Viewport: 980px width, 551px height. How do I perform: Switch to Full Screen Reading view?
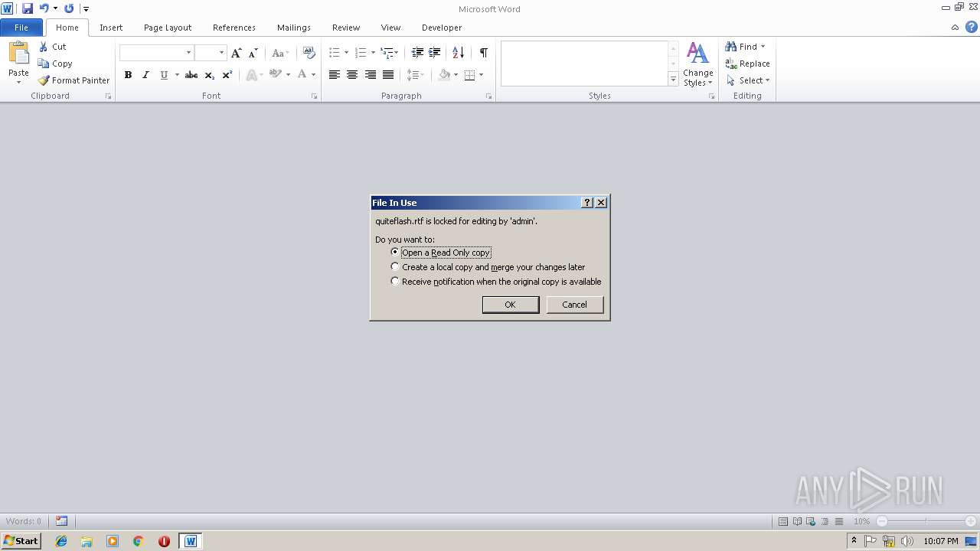pyautogui.click(x=798, y=521)
